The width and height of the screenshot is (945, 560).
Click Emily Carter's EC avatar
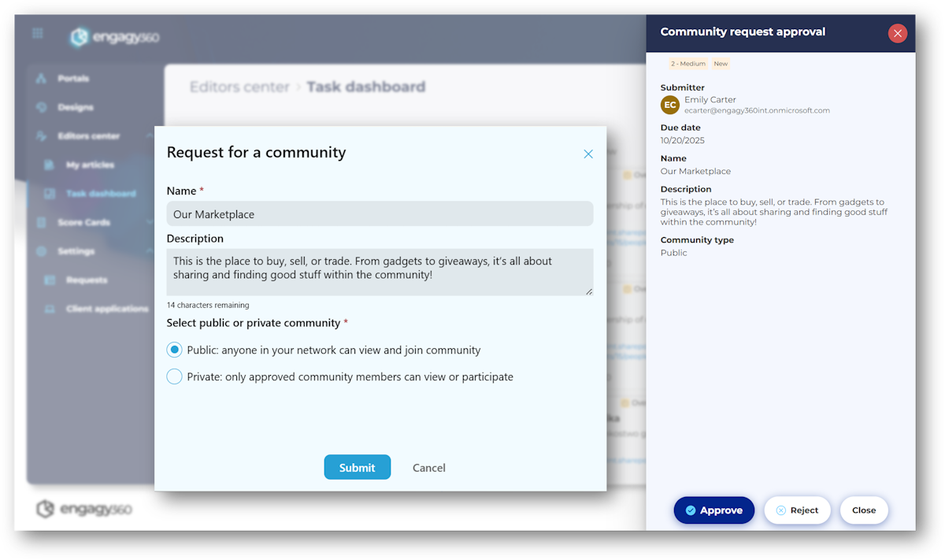click(x=670, y=105)
